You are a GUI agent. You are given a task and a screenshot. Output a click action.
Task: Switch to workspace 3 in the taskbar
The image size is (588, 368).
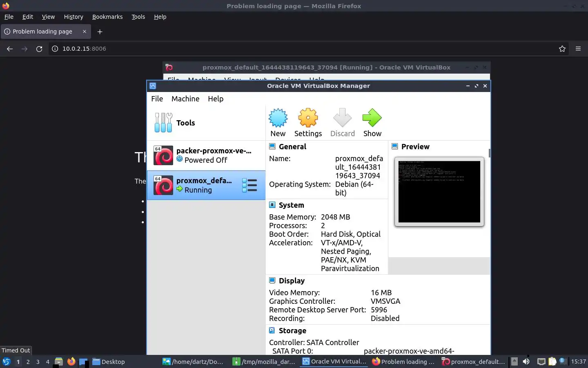coord(38,361)
